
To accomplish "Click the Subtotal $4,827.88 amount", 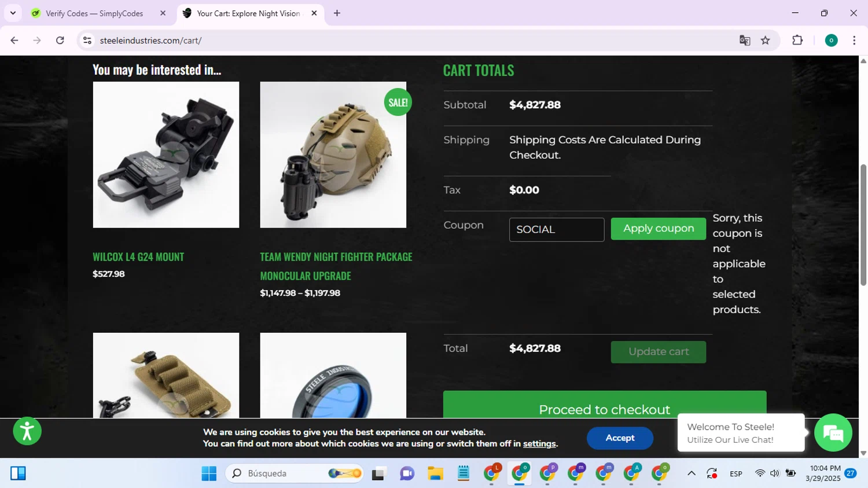I will pyautogui.click(x=535, y=105).
